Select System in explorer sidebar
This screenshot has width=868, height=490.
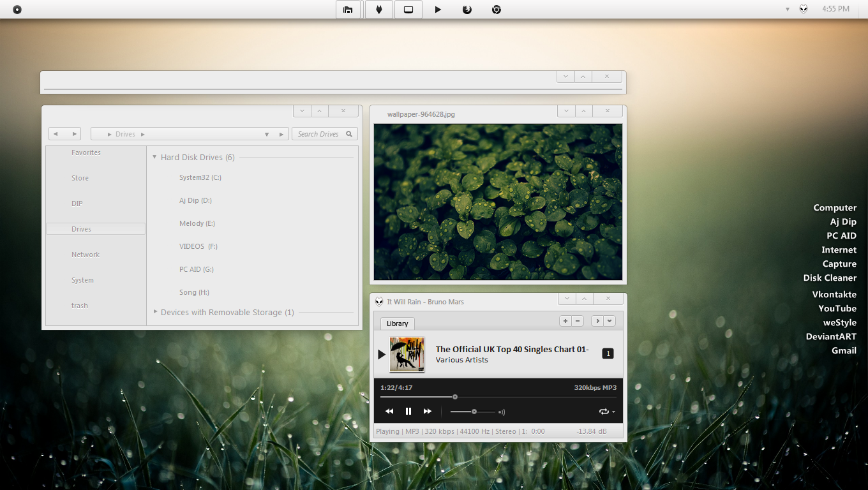click(82, 280)
